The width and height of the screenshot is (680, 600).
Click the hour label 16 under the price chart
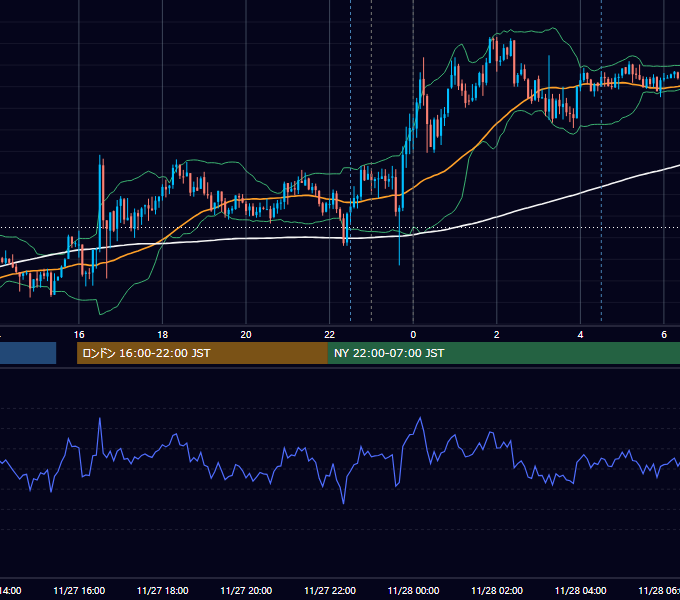point(79,335)
